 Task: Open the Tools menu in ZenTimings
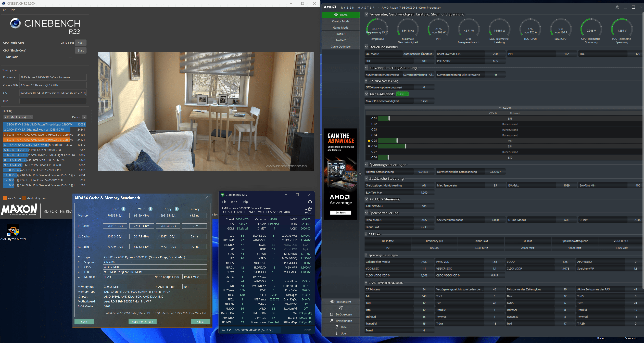coord(234,202)
